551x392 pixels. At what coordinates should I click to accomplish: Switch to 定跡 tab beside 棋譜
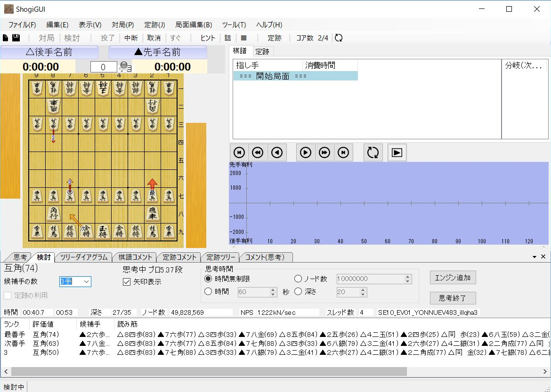coord(262,52)
